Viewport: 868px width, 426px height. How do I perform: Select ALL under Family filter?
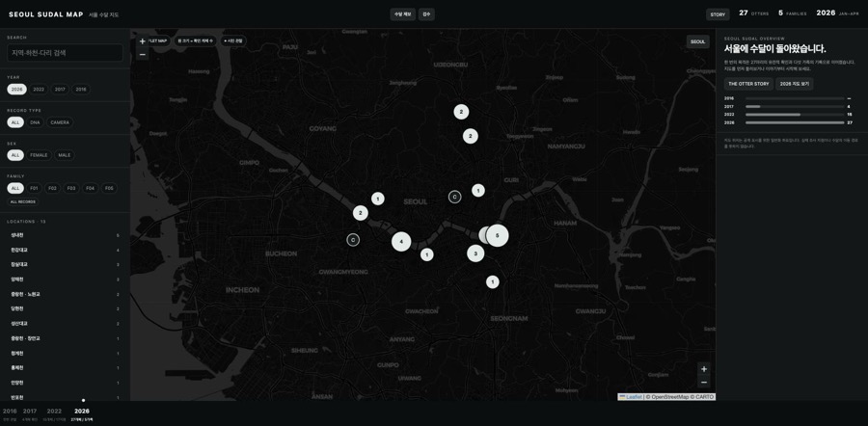point(15,188)
